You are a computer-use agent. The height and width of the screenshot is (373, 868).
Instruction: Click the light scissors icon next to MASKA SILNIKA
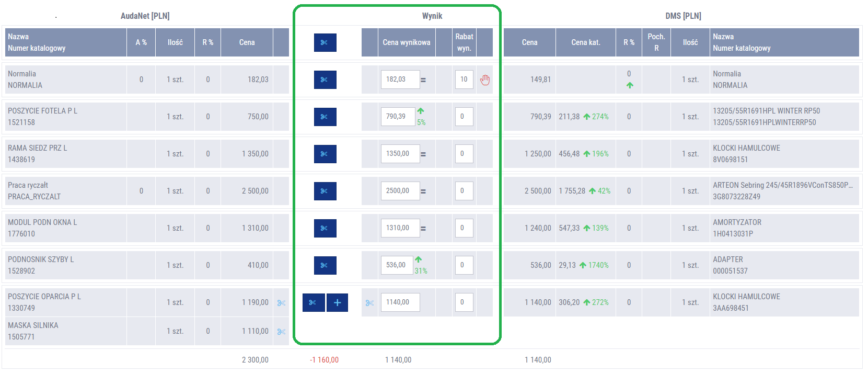click(281, 331)
